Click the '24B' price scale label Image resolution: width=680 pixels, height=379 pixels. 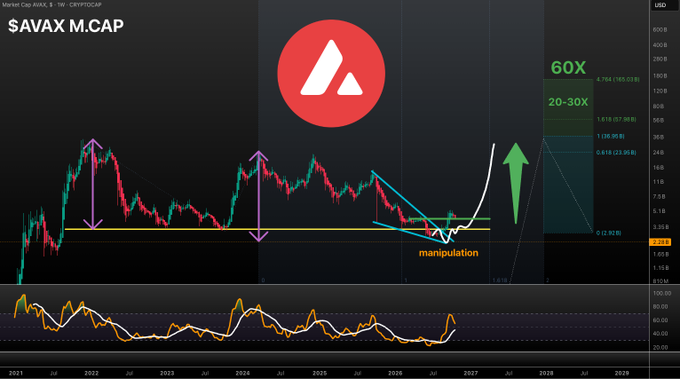pos(658,152)
